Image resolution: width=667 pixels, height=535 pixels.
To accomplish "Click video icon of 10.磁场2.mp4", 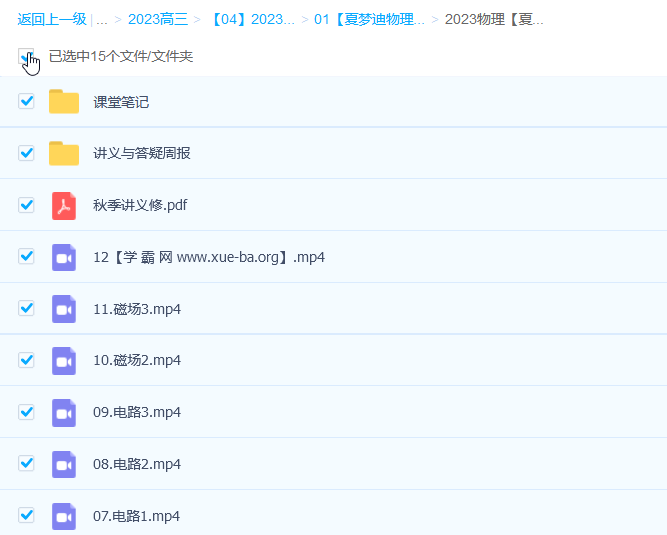I will [x=64, y=360].
